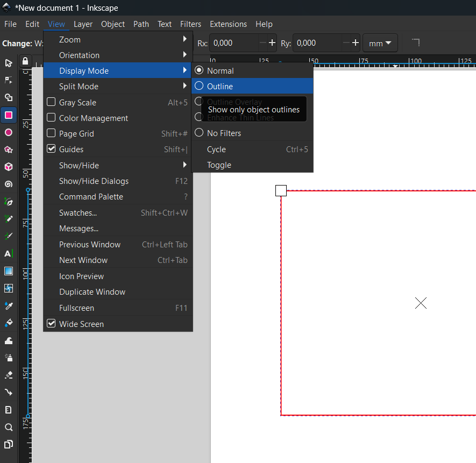Screen dimensions: 476x463
Task: Open the File menu
Action: [x=11, y=24]
